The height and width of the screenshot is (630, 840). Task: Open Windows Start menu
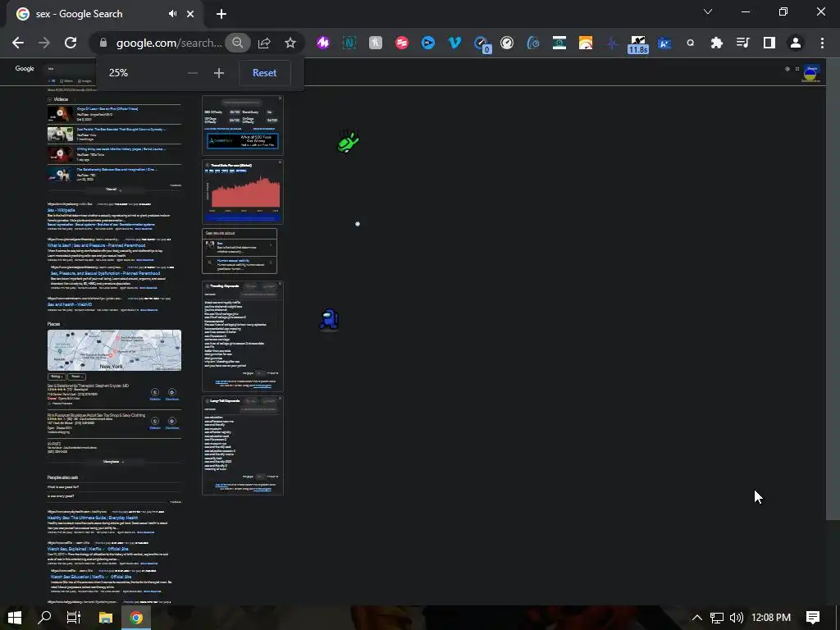click(15, 618)
